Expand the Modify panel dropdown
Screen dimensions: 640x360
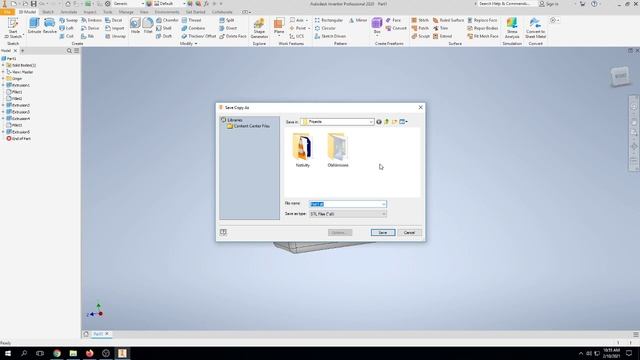tap(189, 43)
